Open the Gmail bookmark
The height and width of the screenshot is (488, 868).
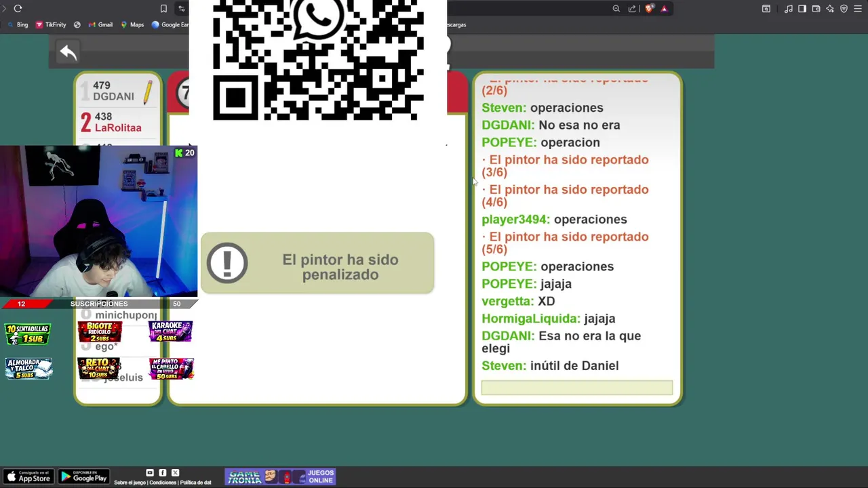[100, 24]
